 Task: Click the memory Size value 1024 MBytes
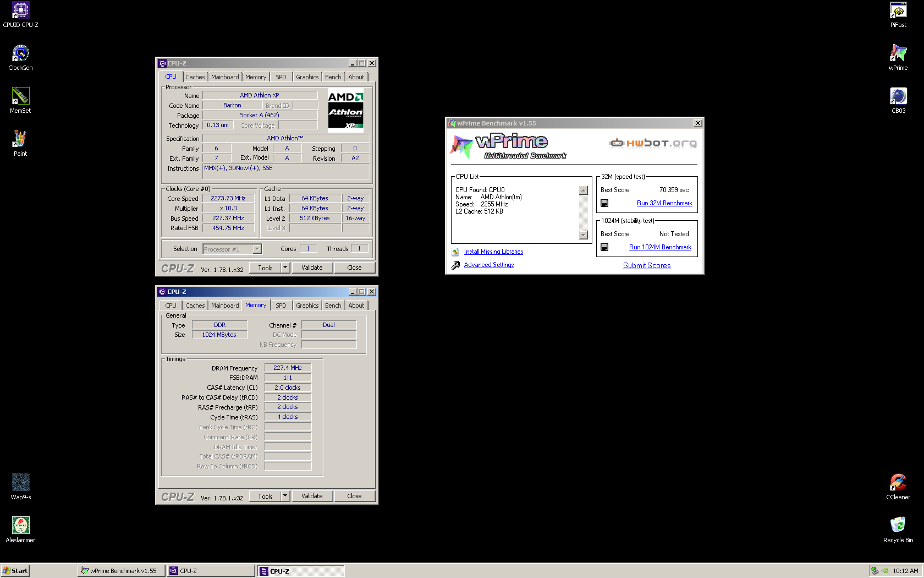[x=219, y=335]
